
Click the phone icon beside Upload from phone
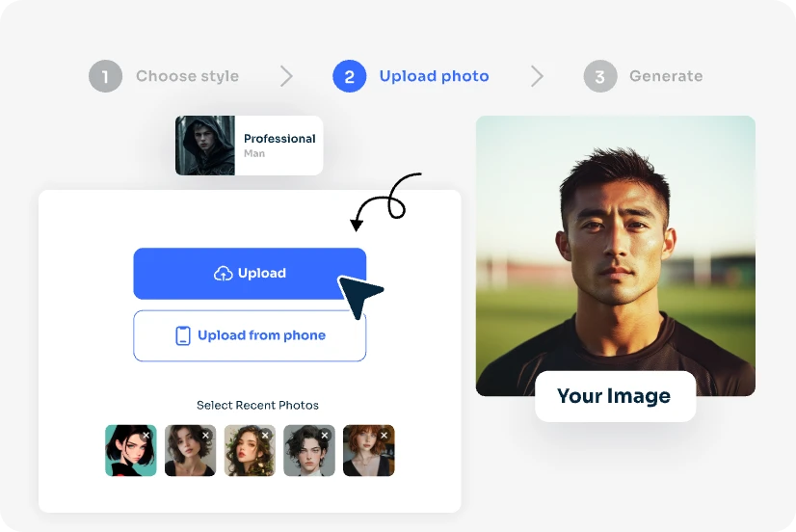(183, 335)
